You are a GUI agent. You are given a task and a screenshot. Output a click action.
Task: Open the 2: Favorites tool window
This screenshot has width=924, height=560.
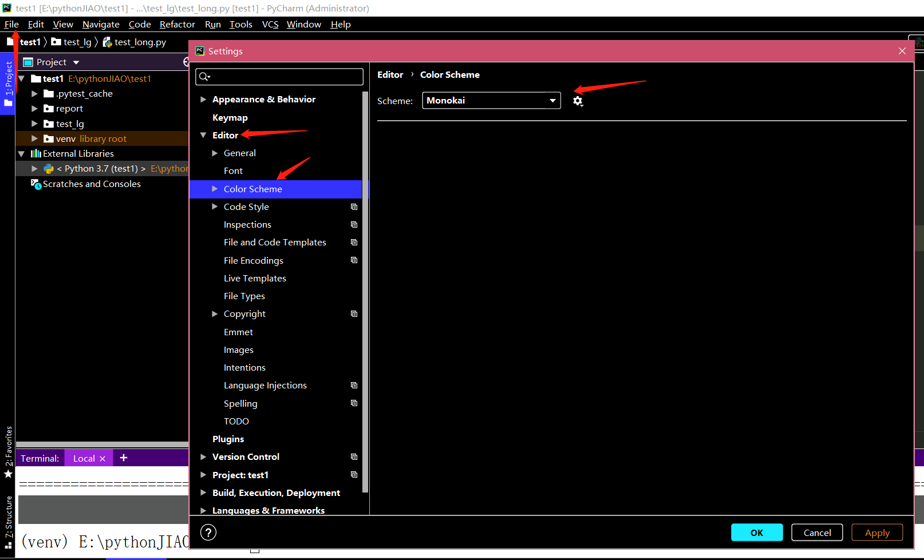click(x=8, y=452)
